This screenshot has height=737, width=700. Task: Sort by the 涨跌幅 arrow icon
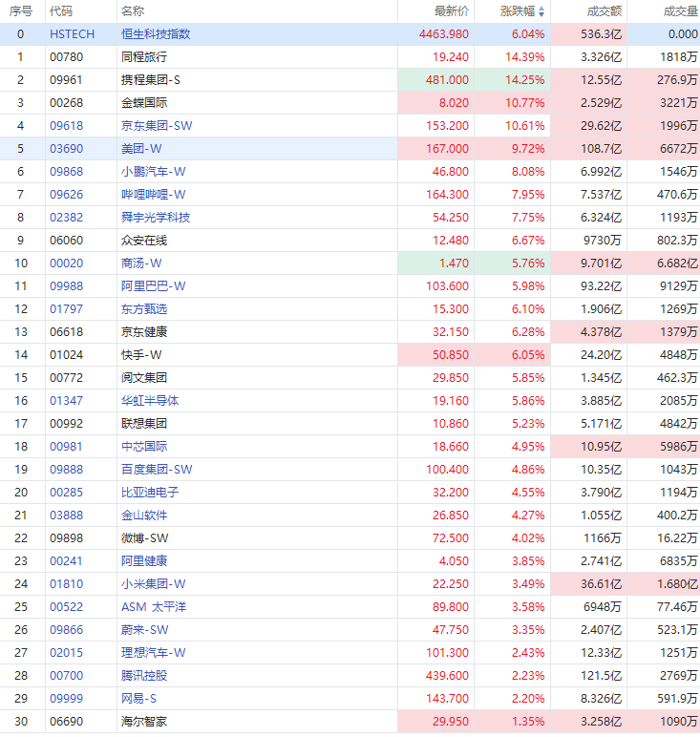tap(541, 11)
